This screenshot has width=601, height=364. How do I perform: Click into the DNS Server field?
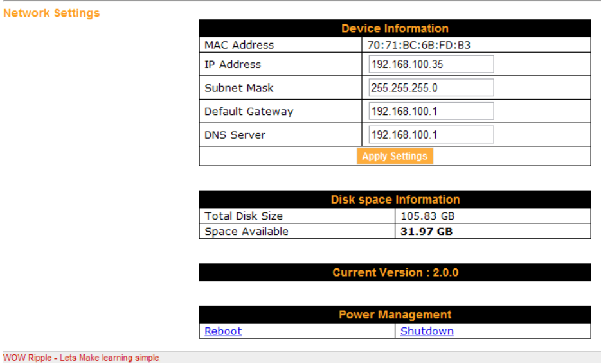[x=431, y=135]
